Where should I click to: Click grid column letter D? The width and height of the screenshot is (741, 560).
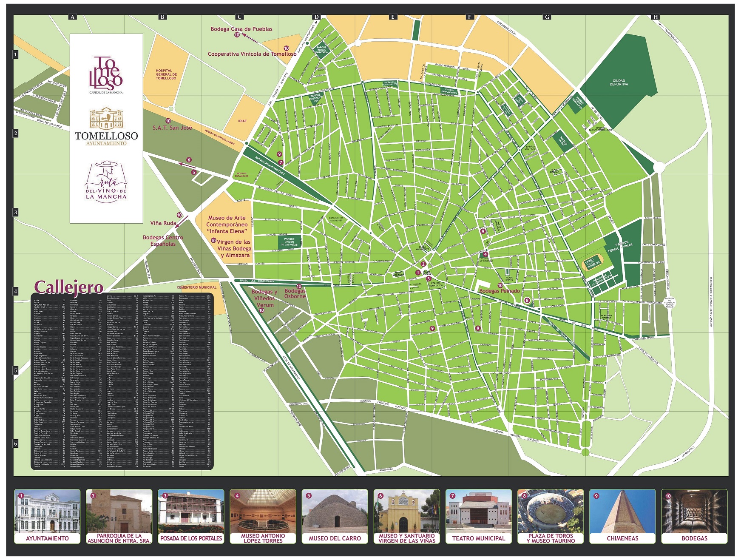(316, 17)
